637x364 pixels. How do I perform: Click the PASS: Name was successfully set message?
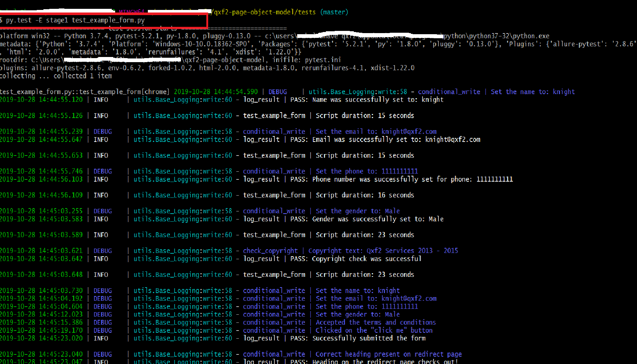coord(368,99)
